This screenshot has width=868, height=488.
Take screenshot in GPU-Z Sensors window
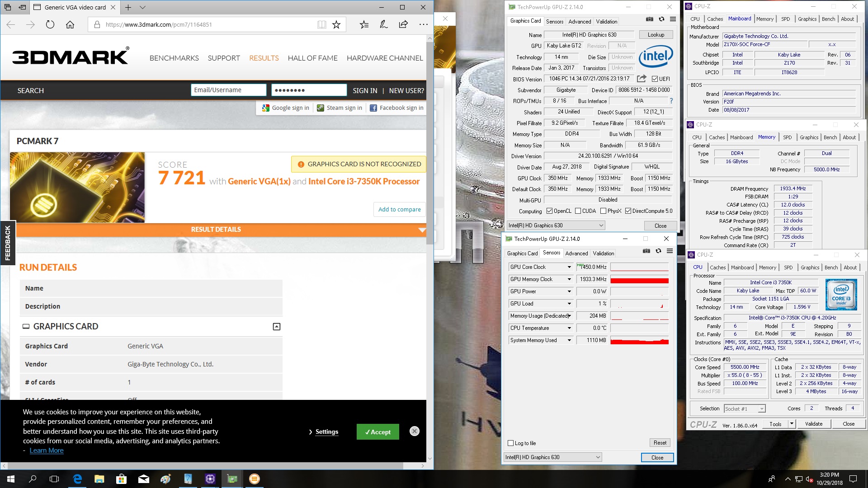pos(646,251)
